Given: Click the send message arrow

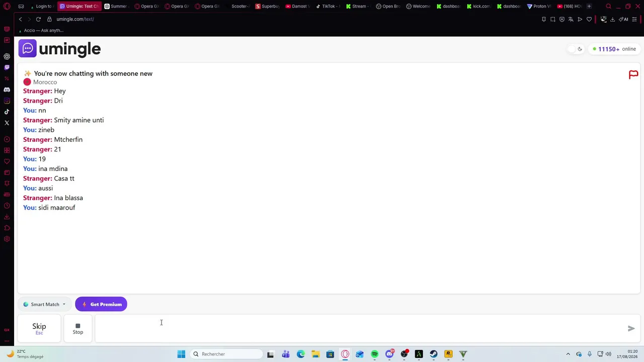Looking at the screenshot, I should pyautogui.click(x=631, y=328).
